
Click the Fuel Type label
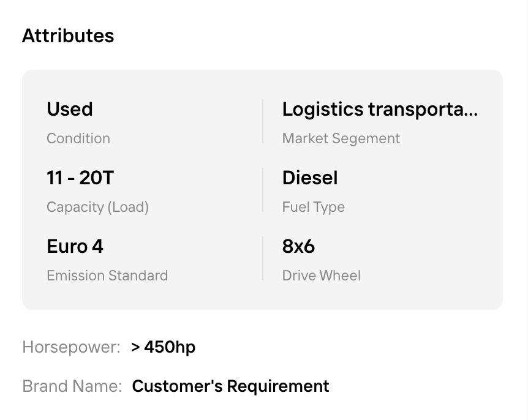point(314,208)
